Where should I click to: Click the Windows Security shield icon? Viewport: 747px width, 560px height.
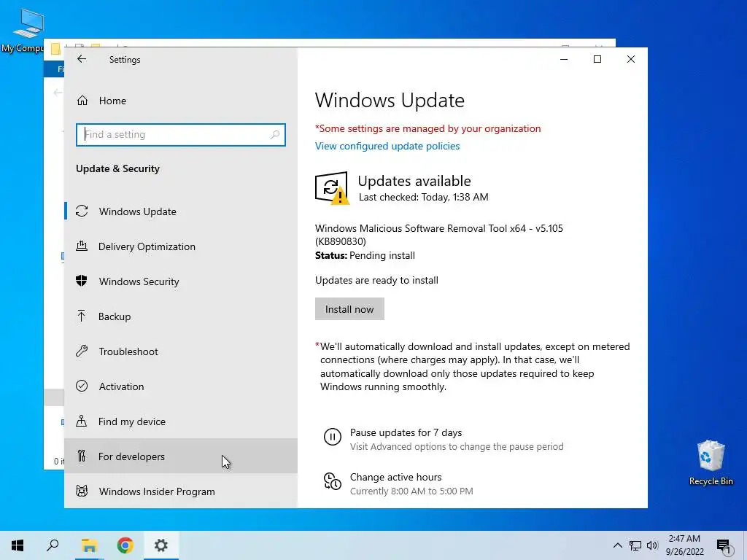82,281
